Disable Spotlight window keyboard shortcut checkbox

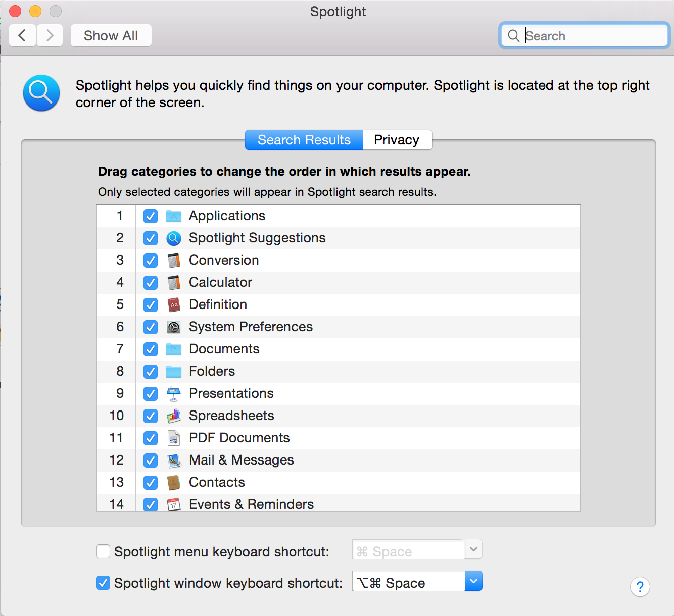pos(103,583)
